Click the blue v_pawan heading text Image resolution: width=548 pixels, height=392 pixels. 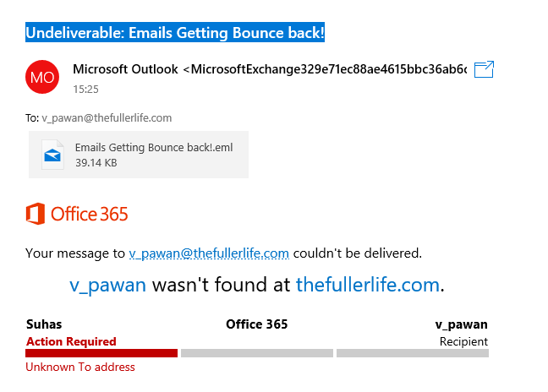107,285
